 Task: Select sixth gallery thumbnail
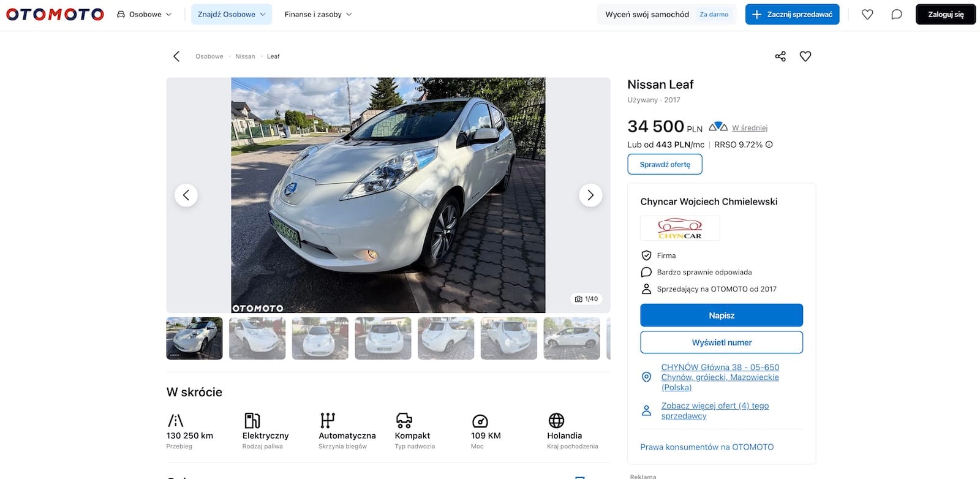click(509, 338)
